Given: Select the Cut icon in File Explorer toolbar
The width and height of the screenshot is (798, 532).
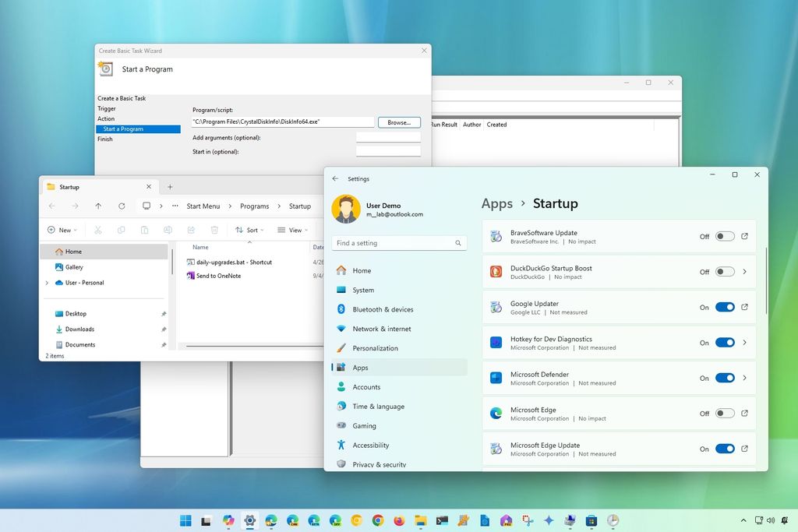Looking at the screenshot, I should [x=98, y=230].
